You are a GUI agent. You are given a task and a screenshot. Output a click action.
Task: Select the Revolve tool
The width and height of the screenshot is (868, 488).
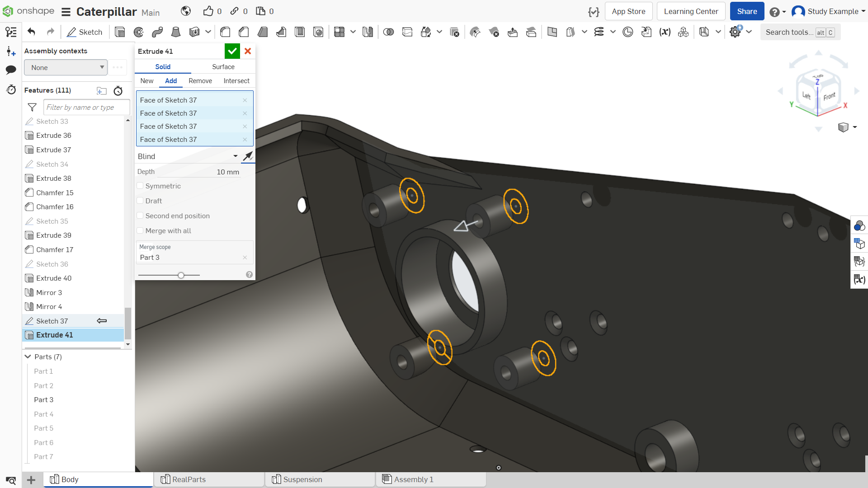139,32
